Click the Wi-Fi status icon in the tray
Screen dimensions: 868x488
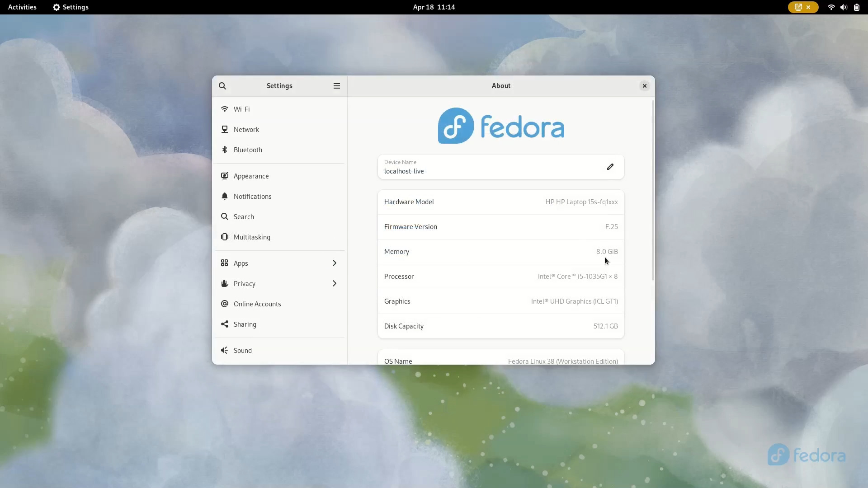830,7
